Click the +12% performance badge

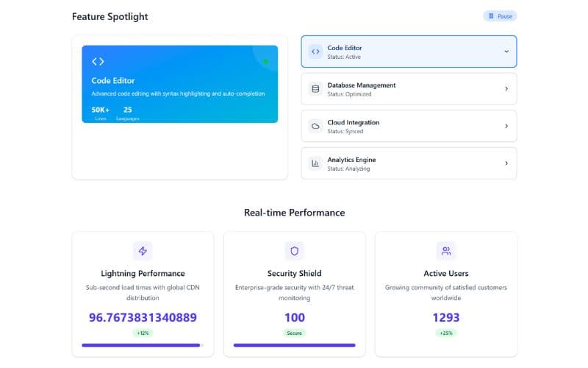click(143, 333)
